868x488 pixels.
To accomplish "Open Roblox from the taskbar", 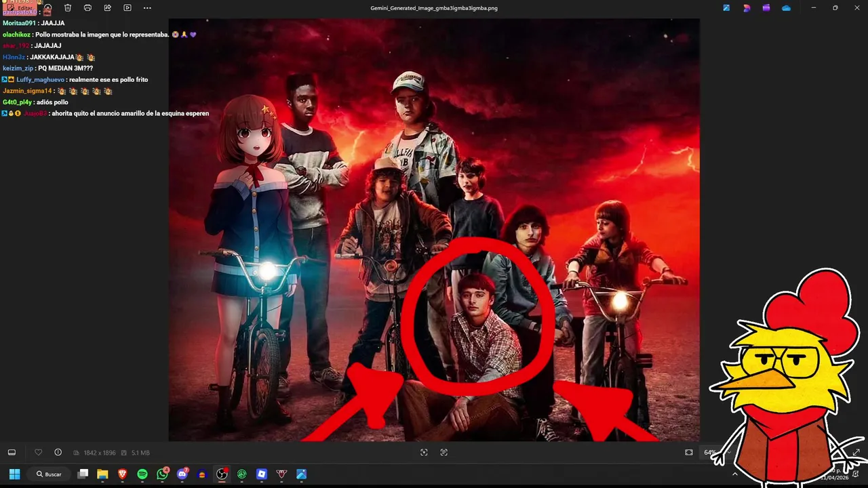I will 262,474.
